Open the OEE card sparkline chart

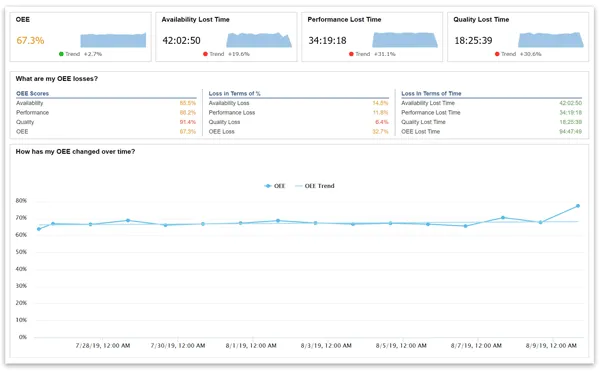click(113, 40)
